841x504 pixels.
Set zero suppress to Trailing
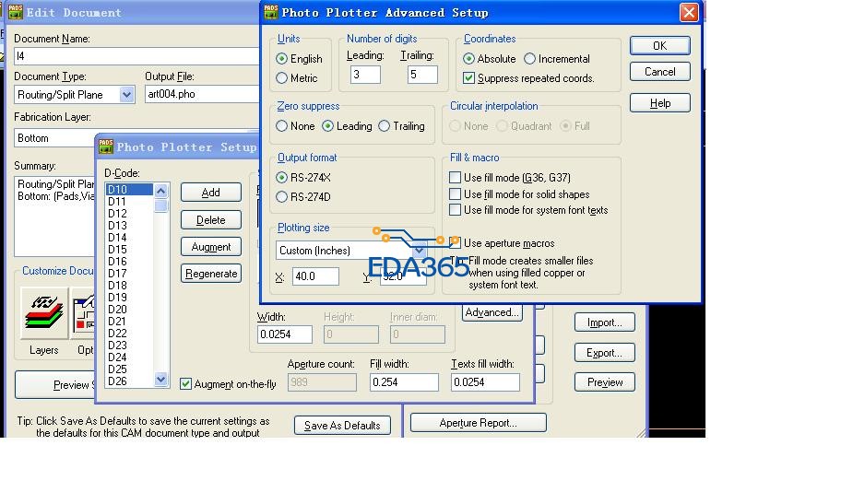click(384, 126)
